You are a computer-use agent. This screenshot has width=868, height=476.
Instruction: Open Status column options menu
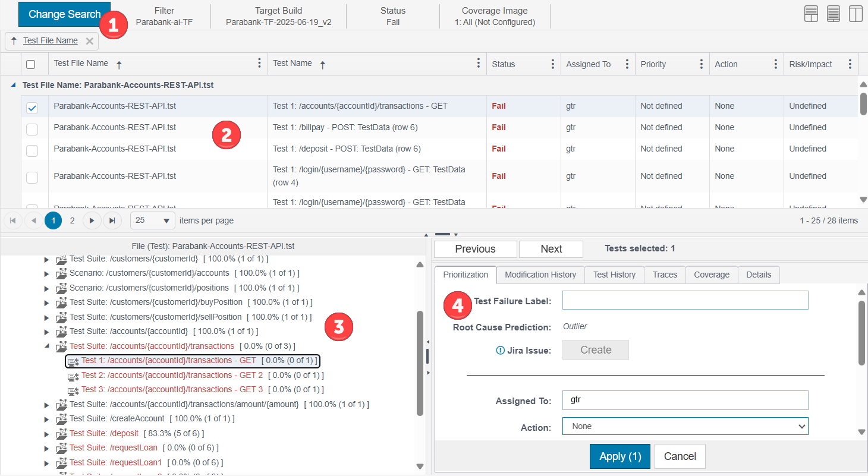[552, 64]
